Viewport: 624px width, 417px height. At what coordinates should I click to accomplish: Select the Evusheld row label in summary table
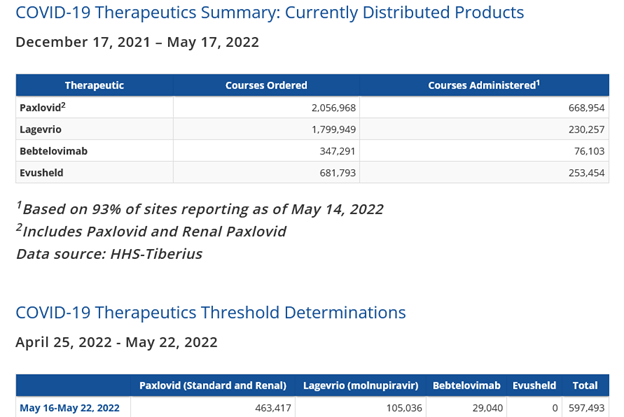41,173
